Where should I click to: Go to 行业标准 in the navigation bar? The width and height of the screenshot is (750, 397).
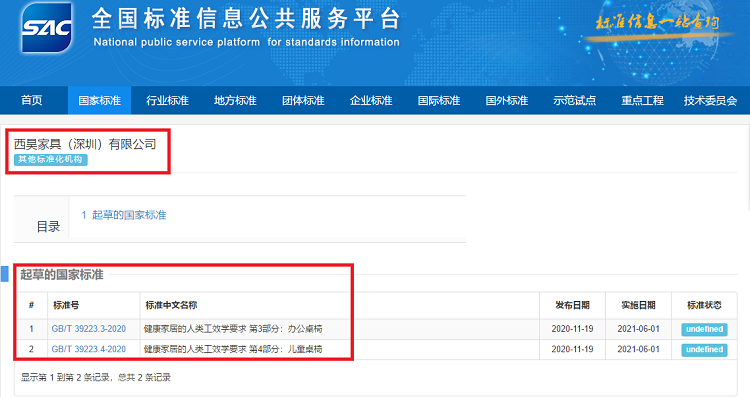pyautogui.click(x=167, y=100)
